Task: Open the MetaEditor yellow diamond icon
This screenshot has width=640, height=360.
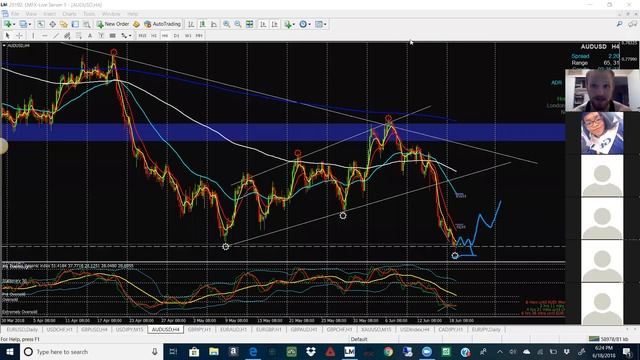Action: coord(136,24)
